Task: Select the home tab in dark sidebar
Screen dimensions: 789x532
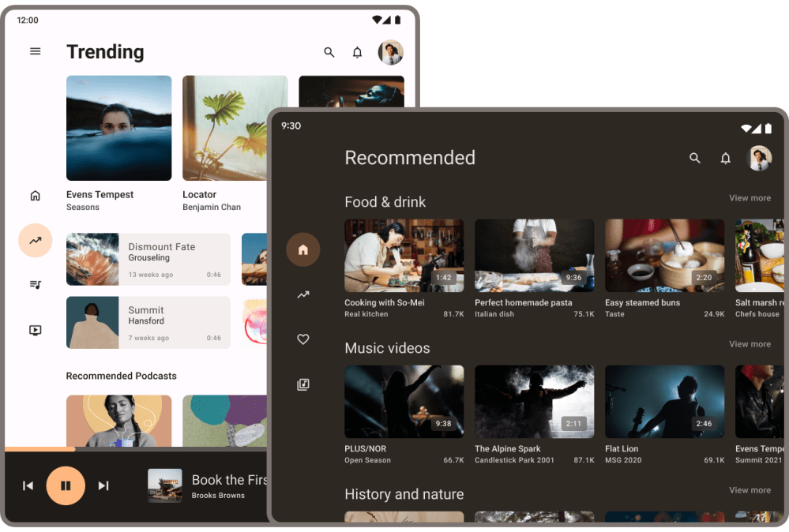Action: pos(302,249)
